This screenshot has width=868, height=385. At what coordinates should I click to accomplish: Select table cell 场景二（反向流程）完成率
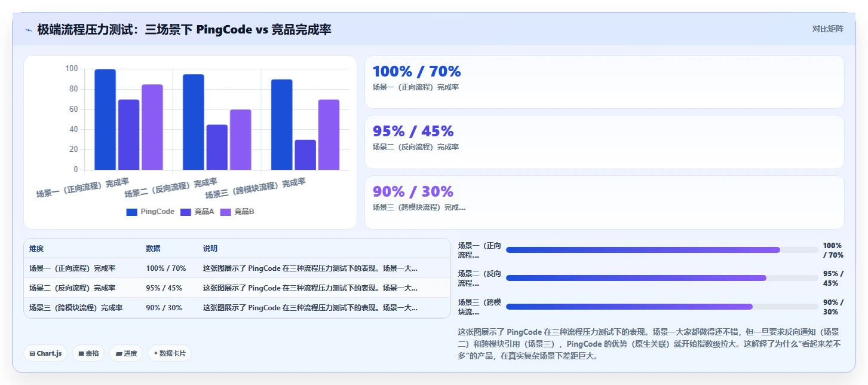72,288
